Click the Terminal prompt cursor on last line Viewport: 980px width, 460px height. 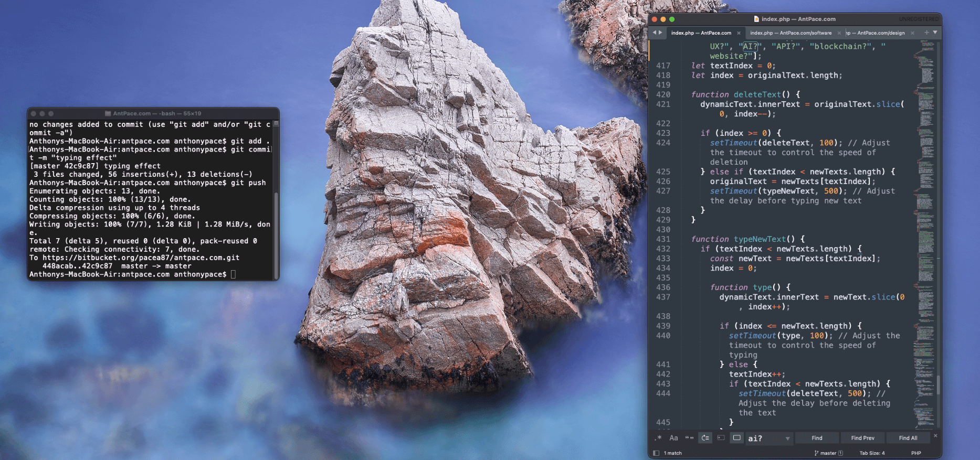click(233, 274)
